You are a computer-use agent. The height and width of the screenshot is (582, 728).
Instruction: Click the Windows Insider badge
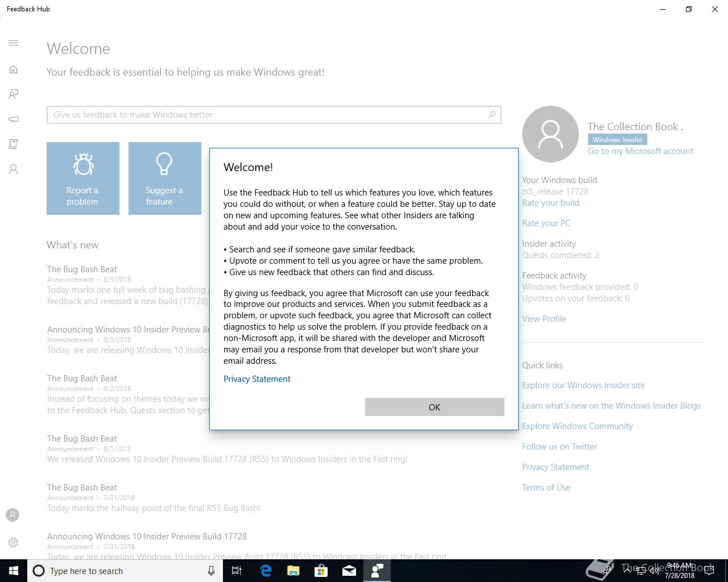click(x=618, y=140)
